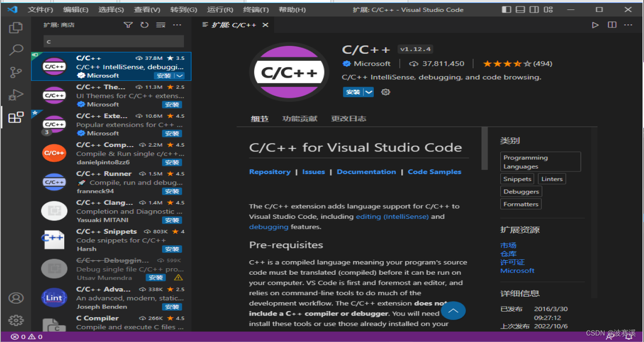Install C/C++ Advanced Lint by Joseph Benden
This screenshot has height=342, width=644.
(x=172, y=307)
